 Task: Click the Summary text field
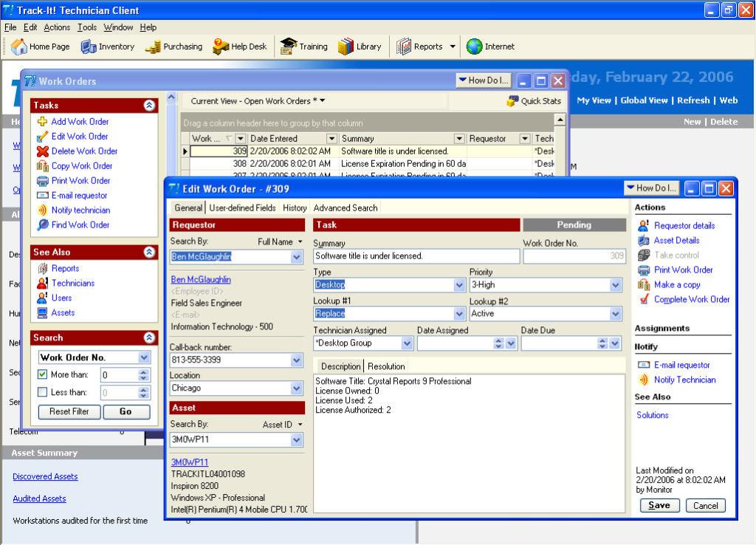tap(416, 256)
